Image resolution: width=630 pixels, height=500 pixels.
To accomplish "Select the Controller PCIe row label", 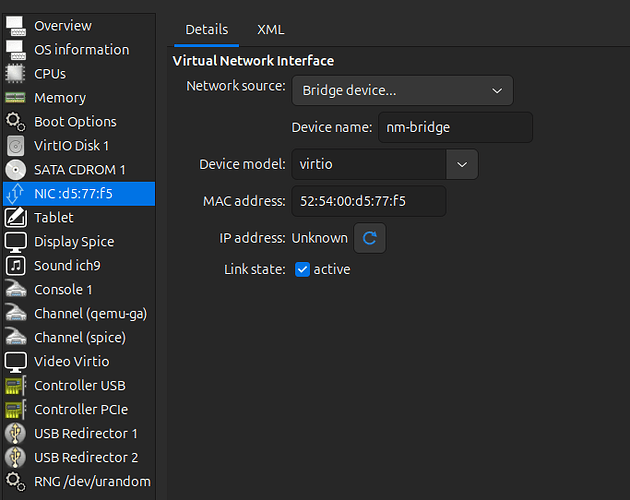I will coord(81,410).
